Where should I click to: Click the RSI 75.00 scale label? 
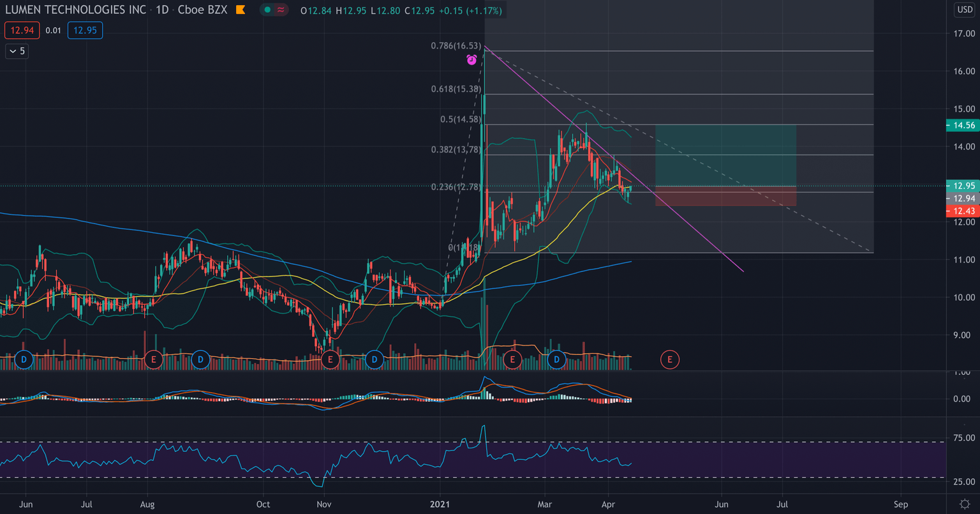coord(963,437)
